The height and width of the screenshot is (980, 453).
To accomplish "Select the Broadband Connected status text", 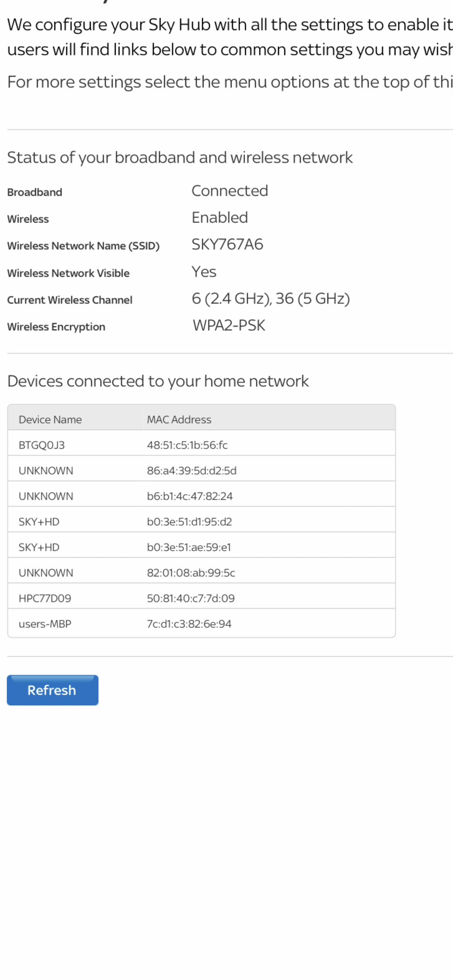I will pos(230,190).
